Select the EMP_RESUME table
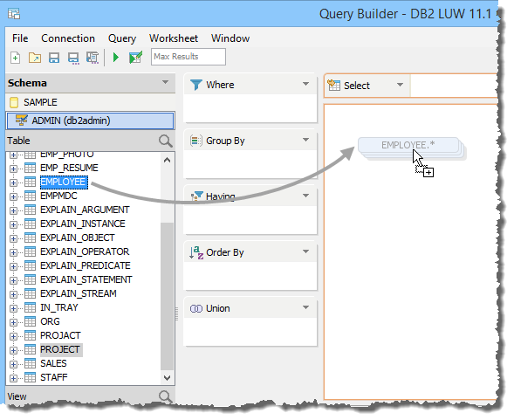Viewport: 514px width, 420px height. 69,168
